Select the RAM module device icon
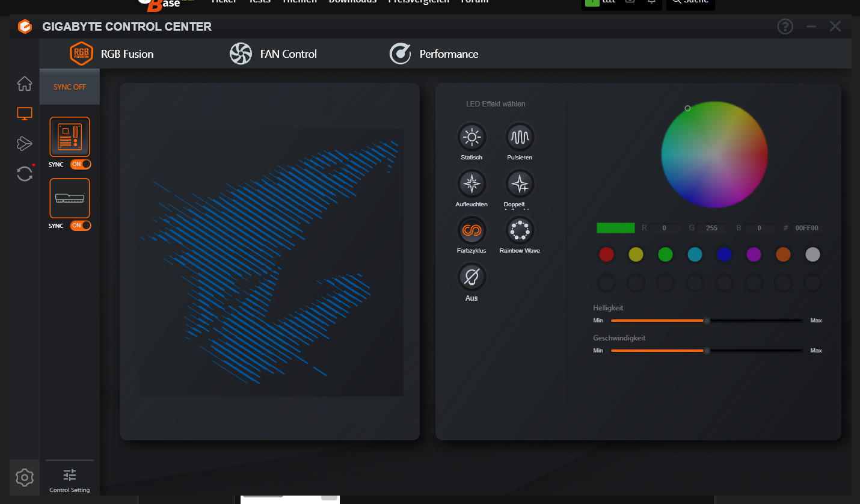 70,198
